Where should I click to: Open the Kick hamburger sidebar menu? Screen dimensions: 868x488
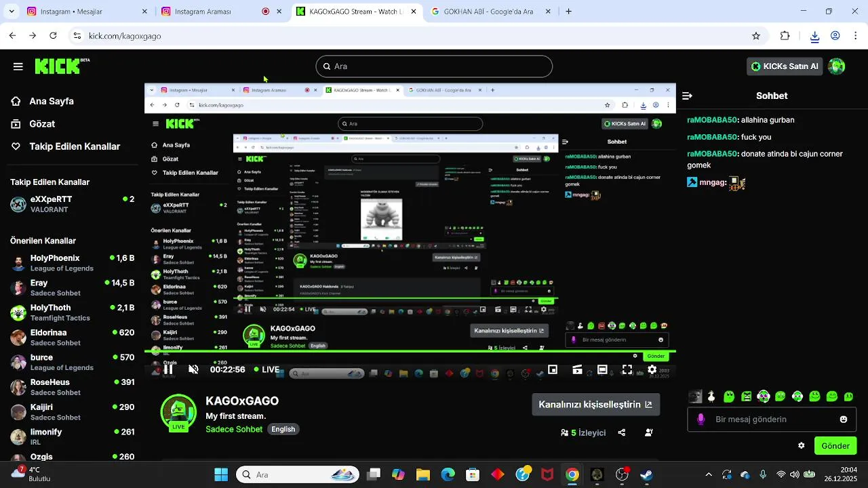[18, 66]
